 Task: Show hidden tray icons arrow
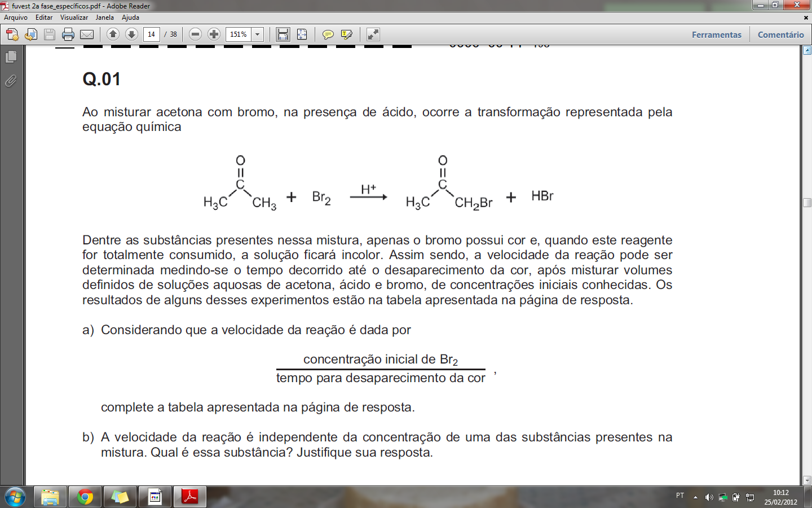(x=695, y=497)
